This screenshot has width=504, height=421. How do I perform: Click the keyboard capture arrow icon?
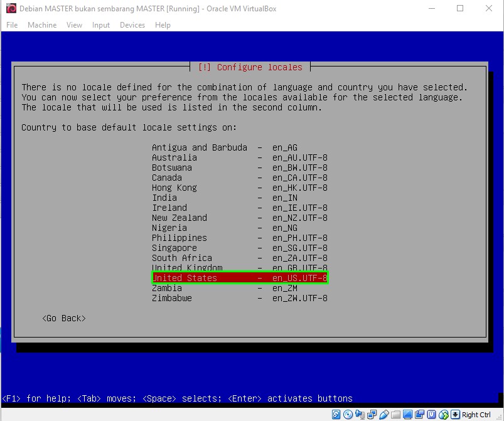tap(455, 415)
